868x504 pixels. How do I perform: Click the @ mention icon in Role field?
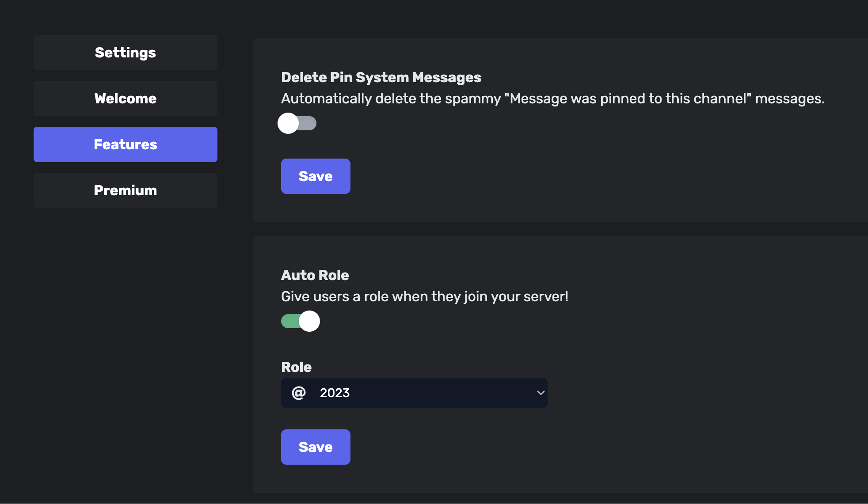coord(299,393)
